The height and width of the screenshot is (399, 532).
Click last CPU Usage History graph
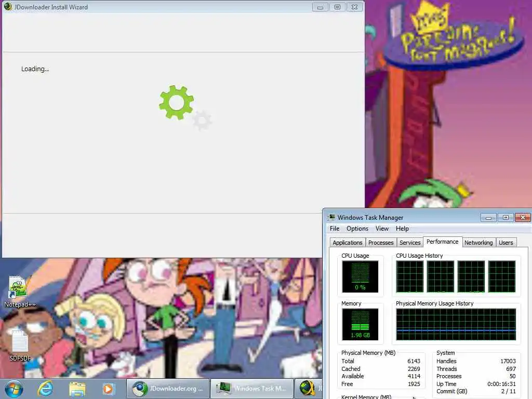click(502, 276)
